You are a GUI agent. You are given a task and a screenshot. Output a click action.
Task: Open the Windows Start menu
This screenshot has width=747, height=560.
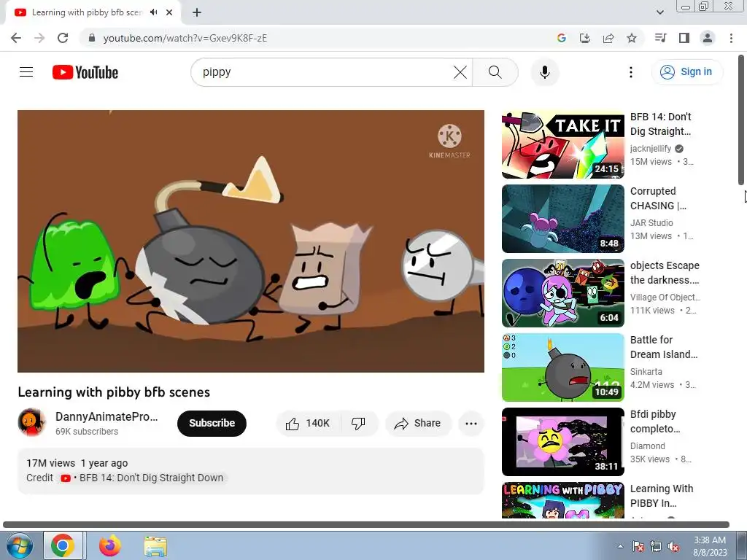click(x=18, y=545)
